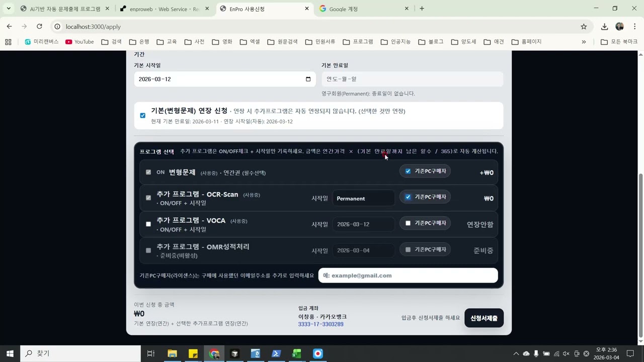Click the OMR성적처리 시작일 date field
Screen dimensions: 644x362
(363, 250)
